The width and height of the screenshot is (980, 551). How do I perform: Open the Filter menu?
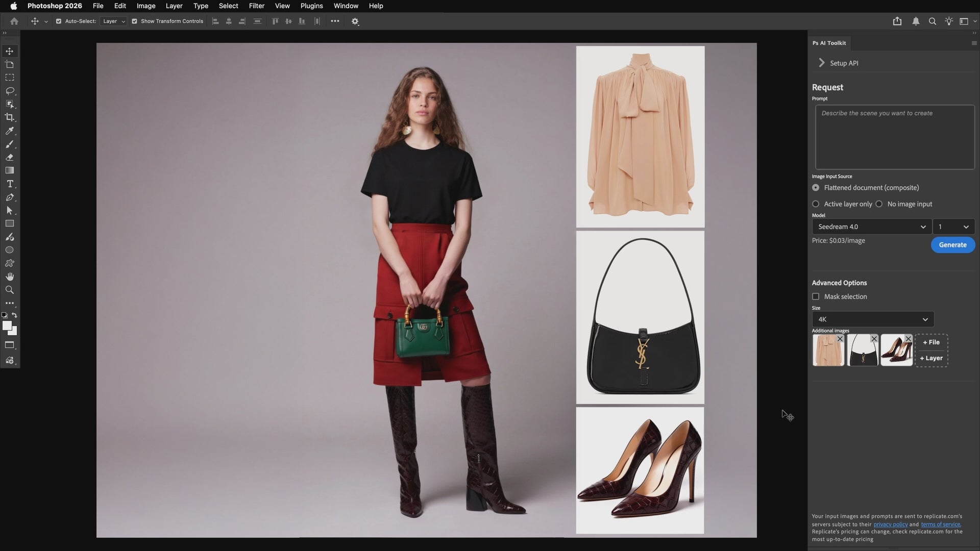tap(256, 6)
